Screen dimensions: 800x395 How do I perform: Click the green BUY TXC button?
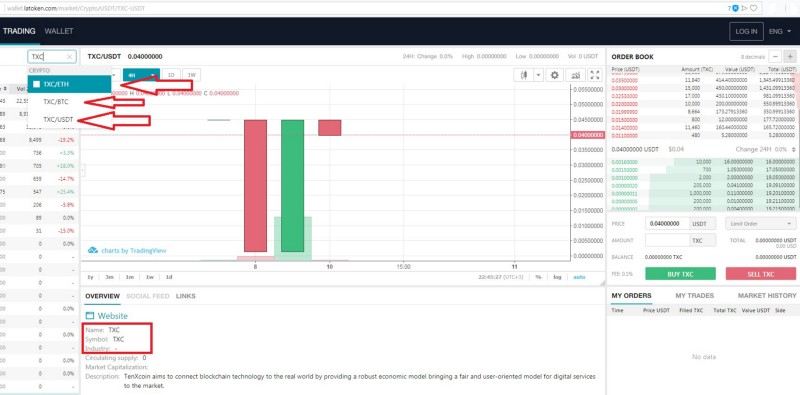pos(680,274)
